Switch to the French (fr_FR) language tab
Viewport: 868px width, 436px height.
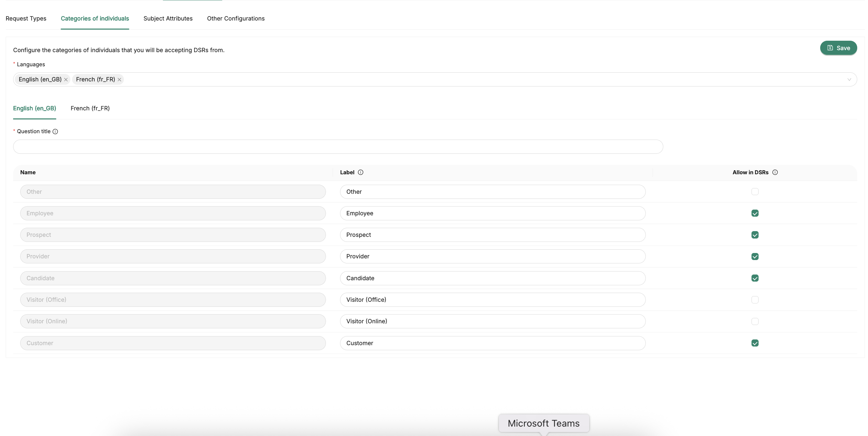pyautogui.click(x=90, y=108)
